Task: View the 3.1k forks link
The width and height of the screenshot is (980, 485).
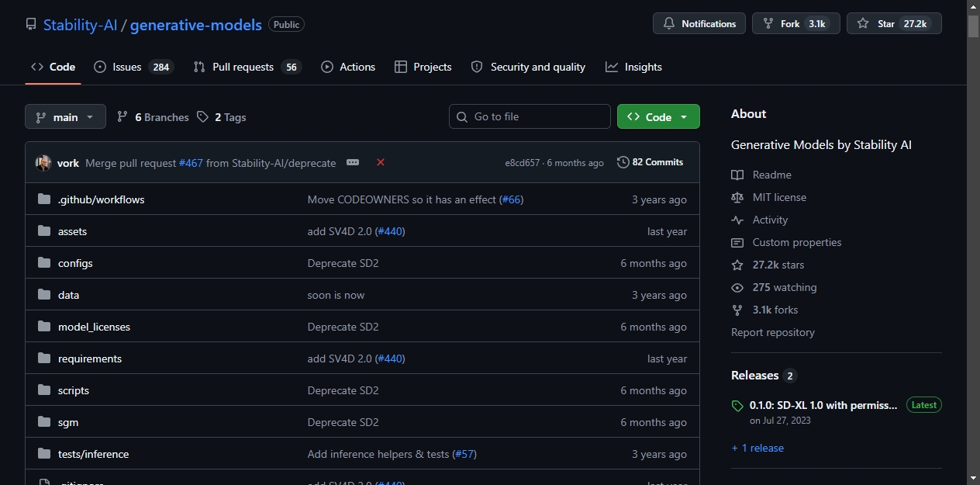Action: click(764, 310)
